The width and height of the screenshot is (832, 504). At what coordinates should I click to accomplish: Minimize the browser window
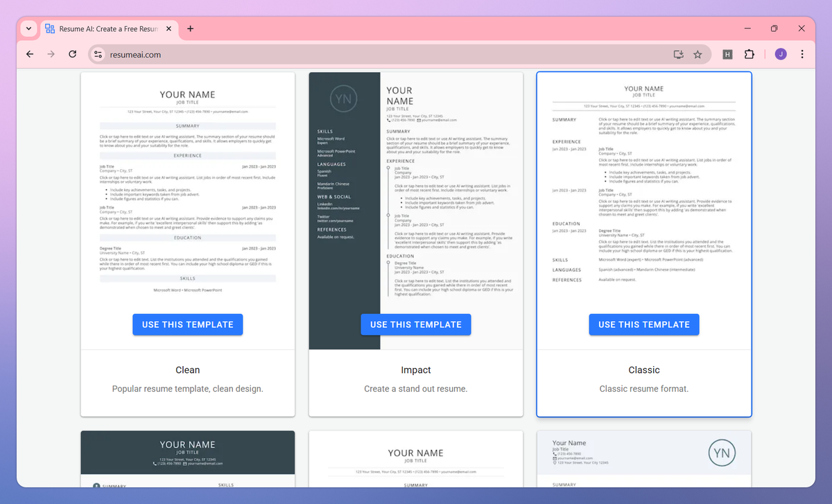point(746,28)
